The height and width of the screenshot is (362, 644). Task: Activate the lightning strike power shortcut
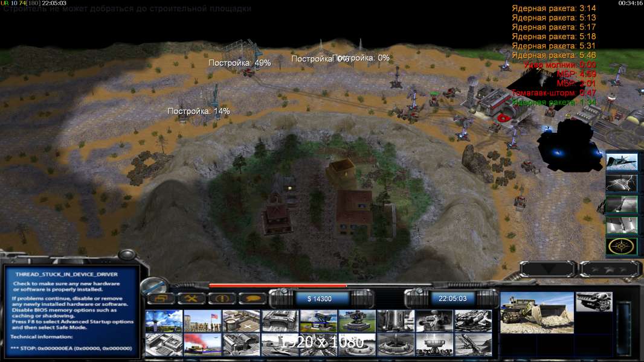pyautogui.click(x=622, y=183)
